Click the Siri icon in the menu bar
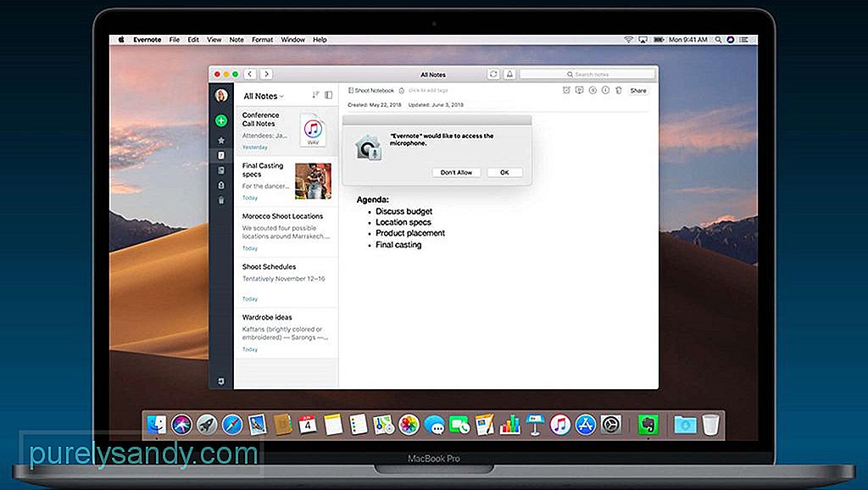Viewport: 868px width, 490px height. click(731, 40)
